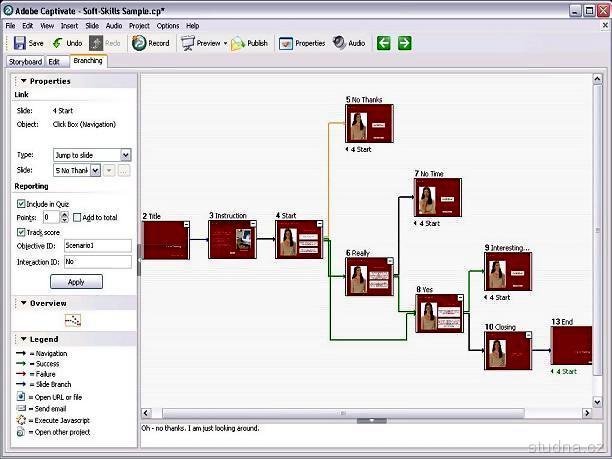Open the Type dropdown showing Jump to slide
This screenshot has width=612, height=459.
pyautogui.click(x=125, y=155)
